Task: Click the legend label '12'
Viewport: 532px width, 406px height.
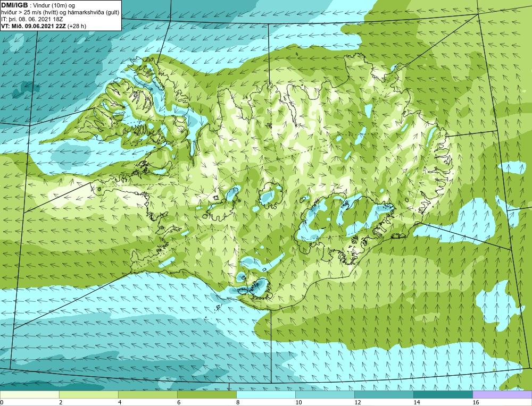Action: click(x=358, y=402)
